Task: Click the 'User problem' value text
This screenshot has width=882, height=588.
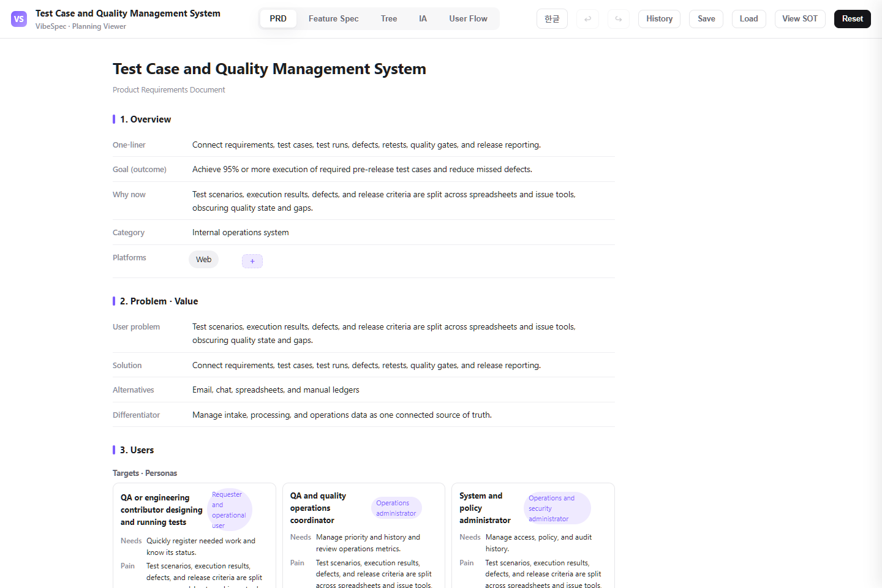Action: 384,334
